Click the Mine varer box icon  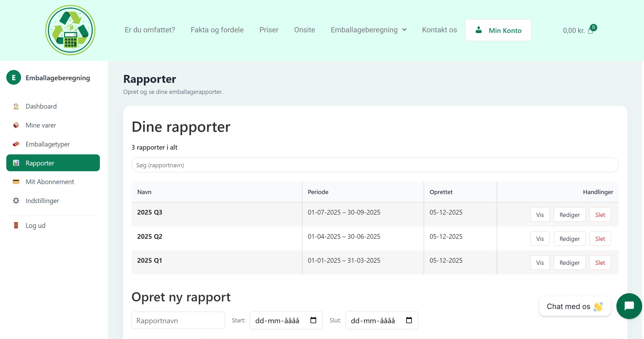pyautogui.click(x=16, y=125)
